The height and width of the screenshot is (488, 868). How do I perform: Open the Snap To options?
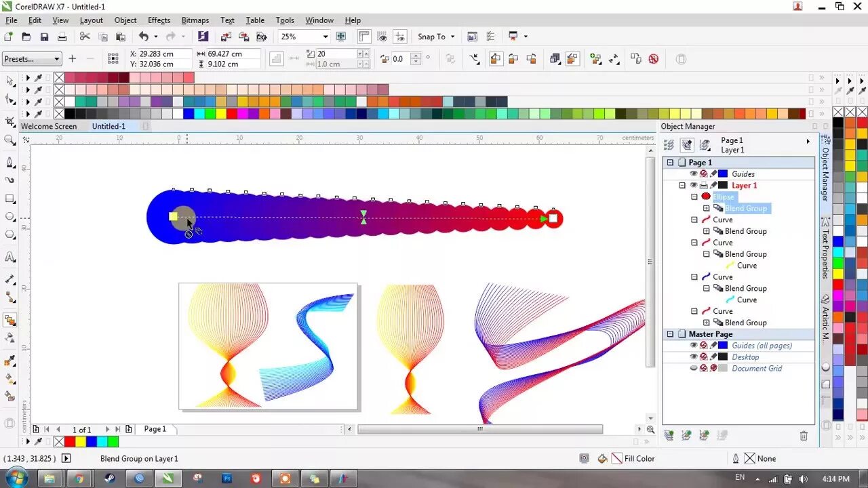tap(436, 36)
